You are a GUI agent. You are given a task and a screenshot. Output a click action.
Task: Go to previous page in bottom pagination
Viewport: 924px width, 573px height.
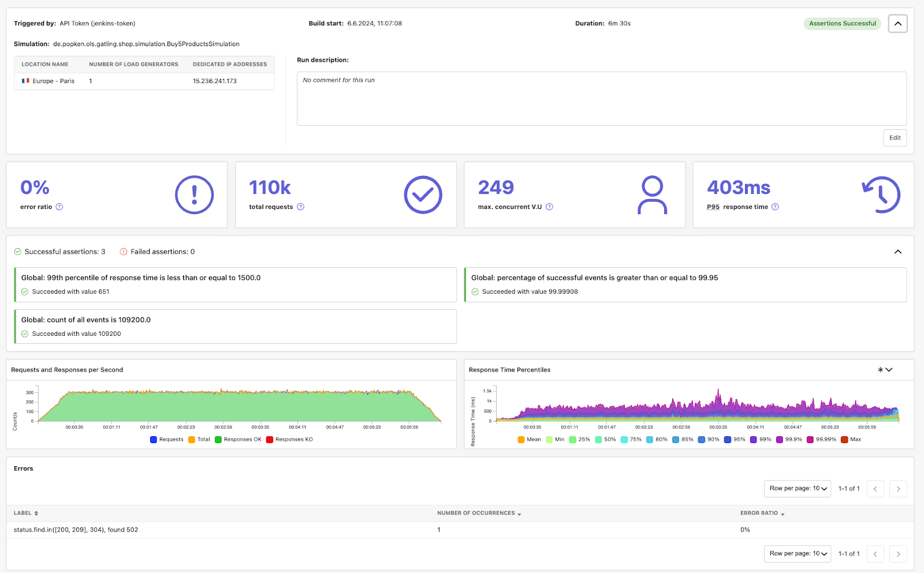pos(875,554)
